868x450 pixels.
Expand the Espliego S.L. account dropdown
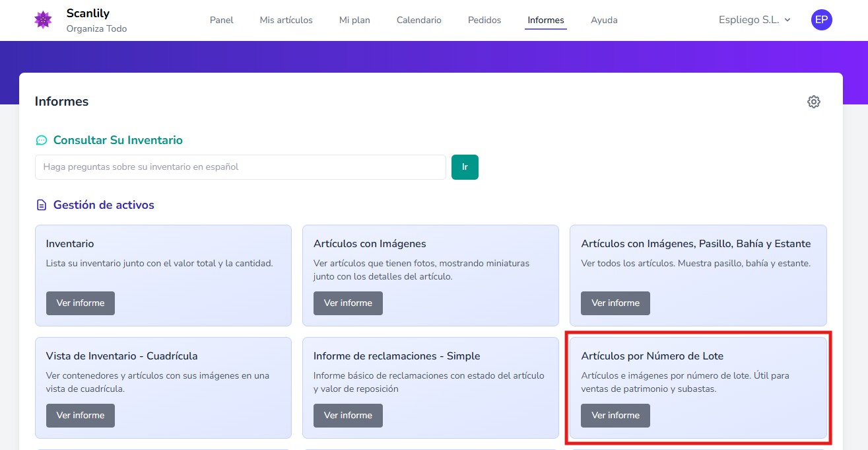click(x=754, y=20)
